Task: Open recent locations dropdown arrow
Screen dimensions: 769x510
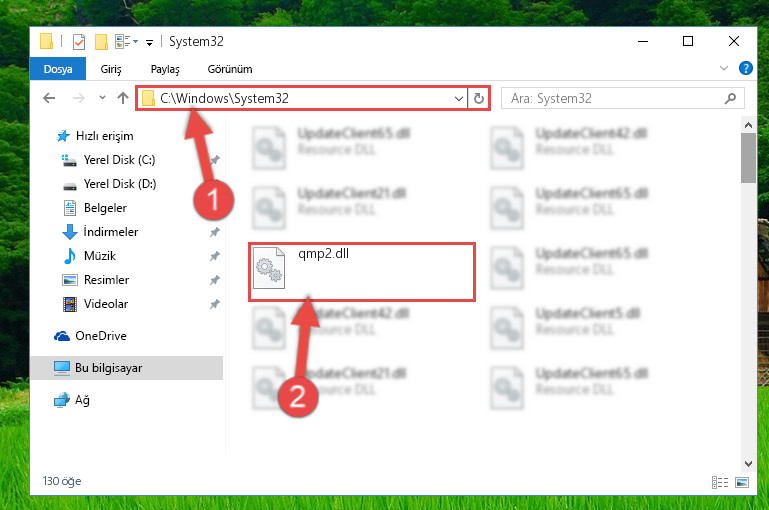Action: [x=102, y=98]
